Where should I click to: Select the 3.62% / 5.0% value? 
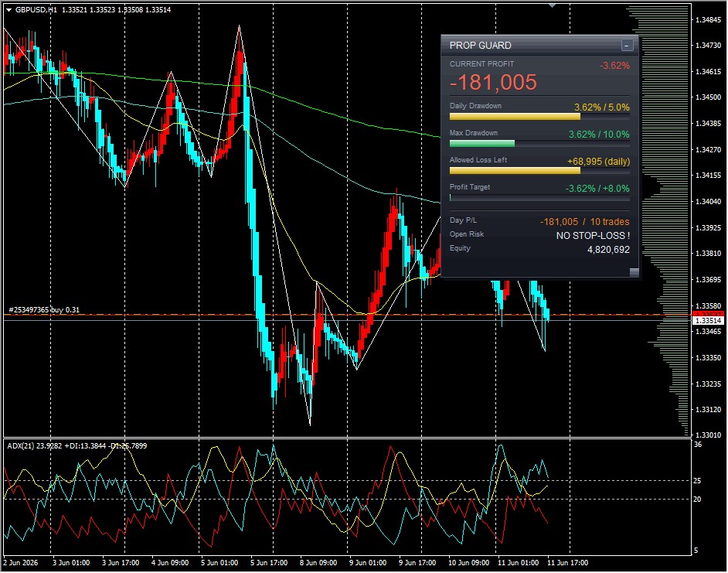click(x=602, y=107)
